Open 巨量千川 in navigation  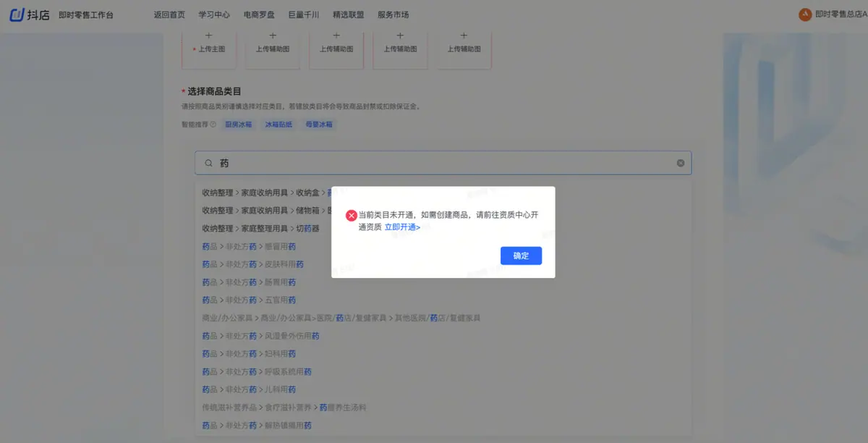304,14
